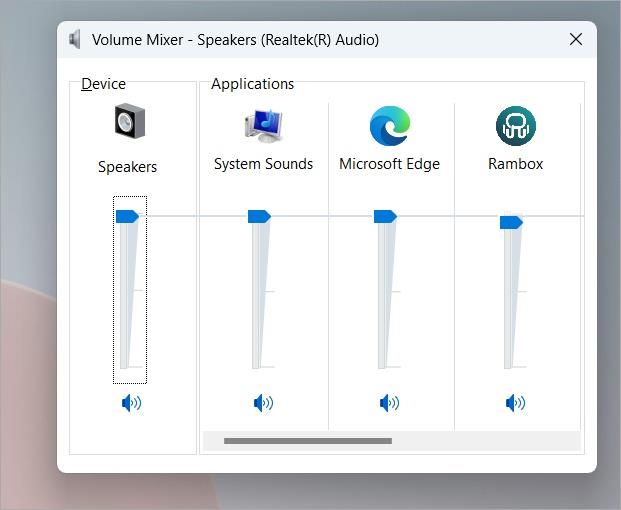Click the Rambox label
This screenshot has height=510, width=621.
pos(516,164)
